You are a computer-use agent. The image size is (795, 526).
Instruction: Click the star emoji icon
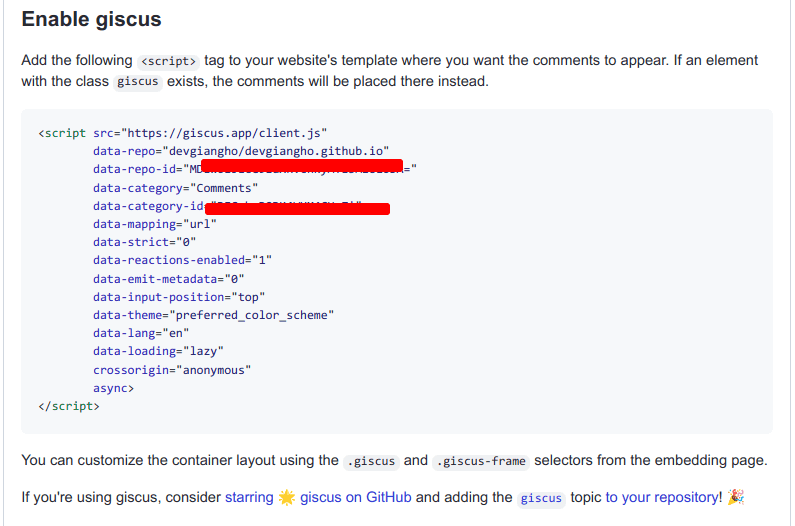(287, 497)
